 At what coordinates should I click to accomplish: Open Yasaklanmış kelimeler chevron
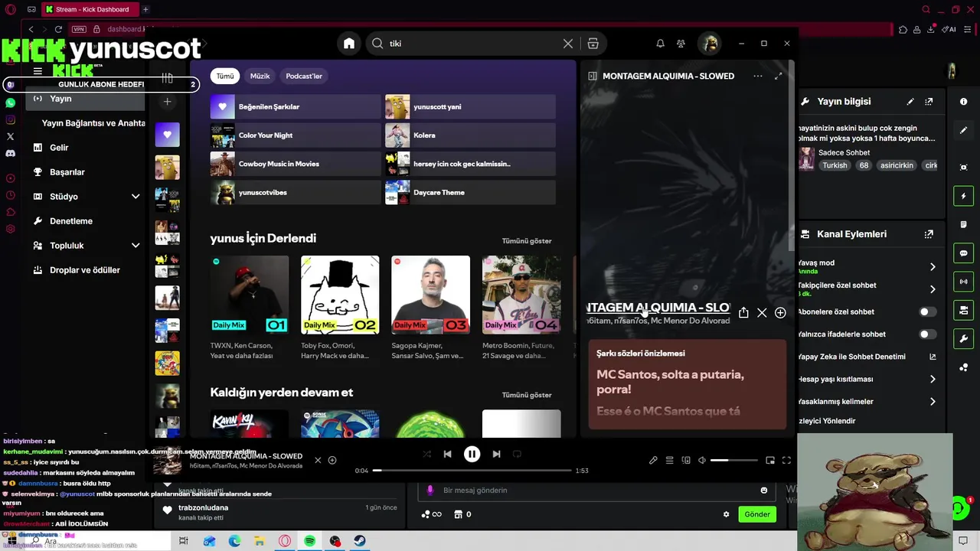pos(933,401)
